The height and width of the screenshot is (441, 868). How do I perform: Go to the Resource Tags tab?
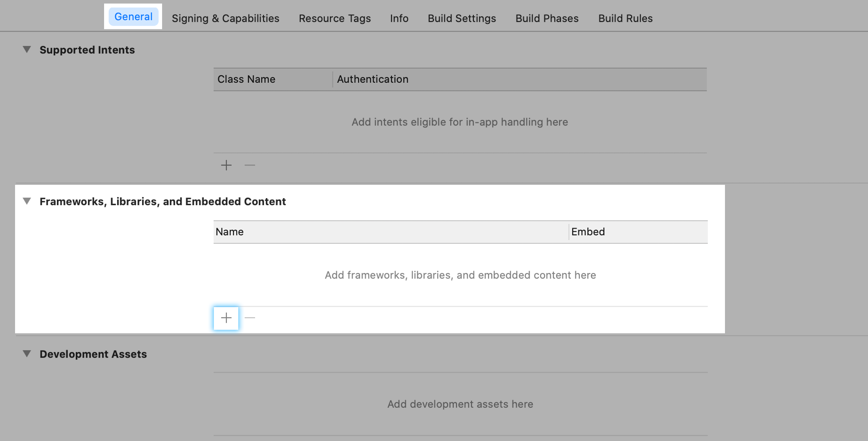[334, 18]
